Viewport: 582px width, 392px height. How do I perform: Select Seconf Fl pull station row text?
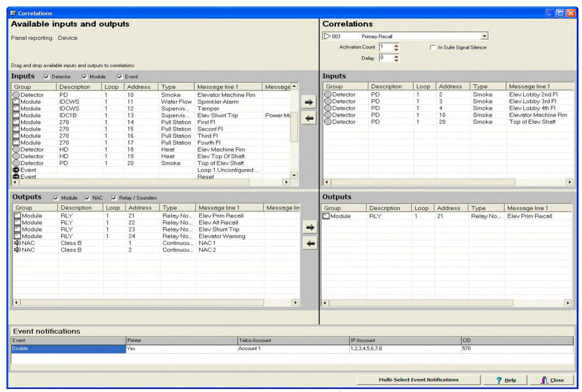(210, 129)
